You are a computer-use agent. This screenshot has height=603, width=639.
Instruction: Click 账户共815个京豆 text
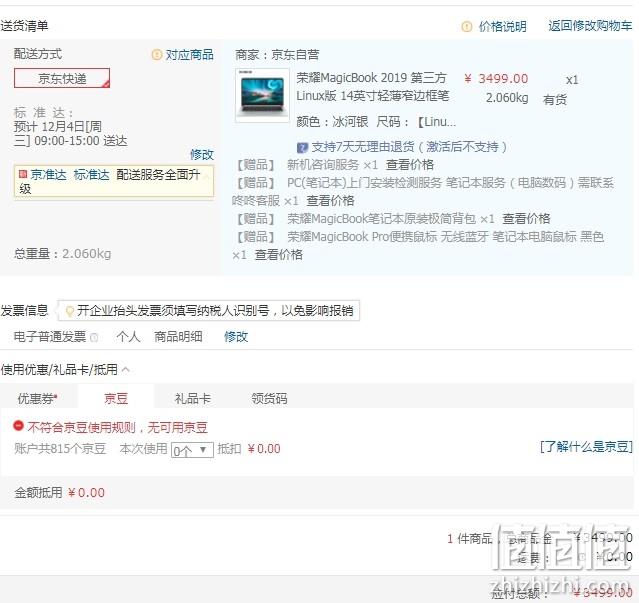[60, 449]
